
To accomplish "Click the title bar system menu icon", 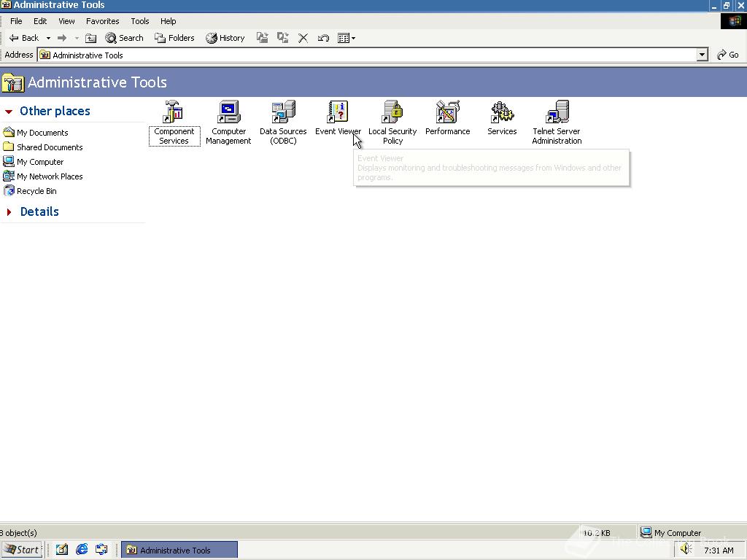I will [x=6, y=5].
